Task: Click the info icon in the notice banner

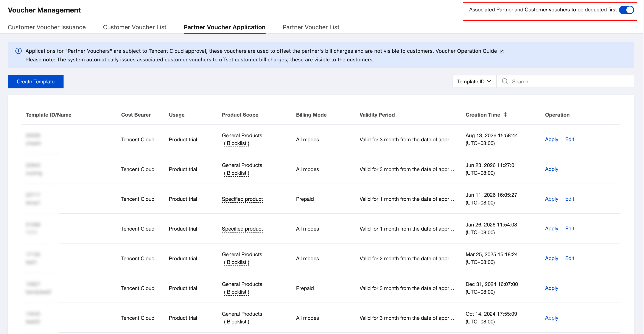Action: coord(19,51)
